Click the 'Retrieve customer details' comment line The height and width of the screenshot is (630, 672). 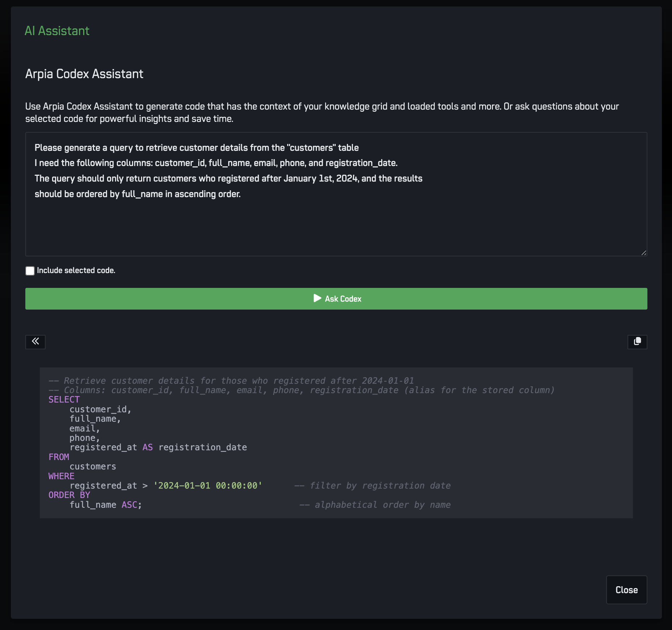click(231, 381)
